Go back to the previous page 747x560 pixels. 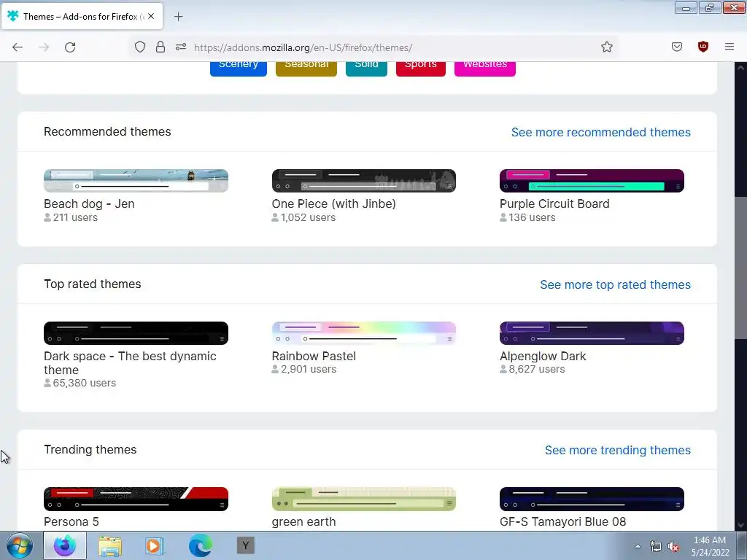click(x=18, y=47)
